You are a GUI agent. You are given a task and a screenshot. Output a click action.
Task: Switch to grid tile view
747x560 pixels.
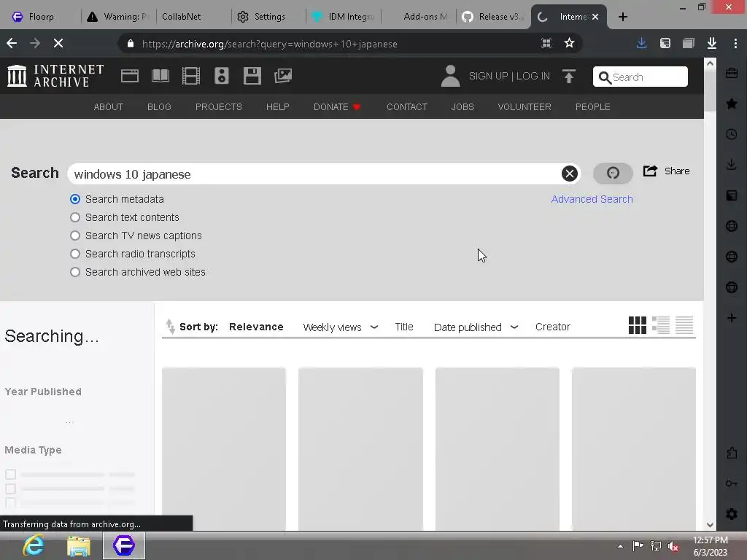(x=638, y=325)
